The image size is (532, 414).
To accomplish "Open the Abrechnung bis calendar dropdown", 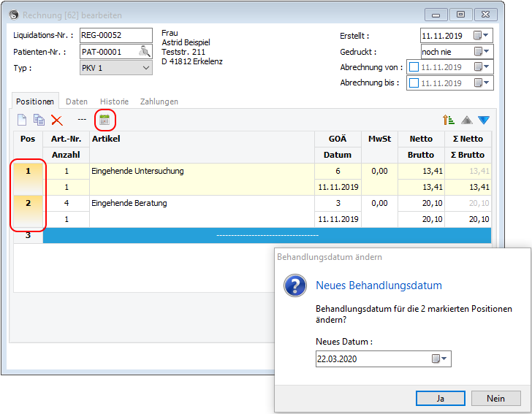I will tap(482, 83).
